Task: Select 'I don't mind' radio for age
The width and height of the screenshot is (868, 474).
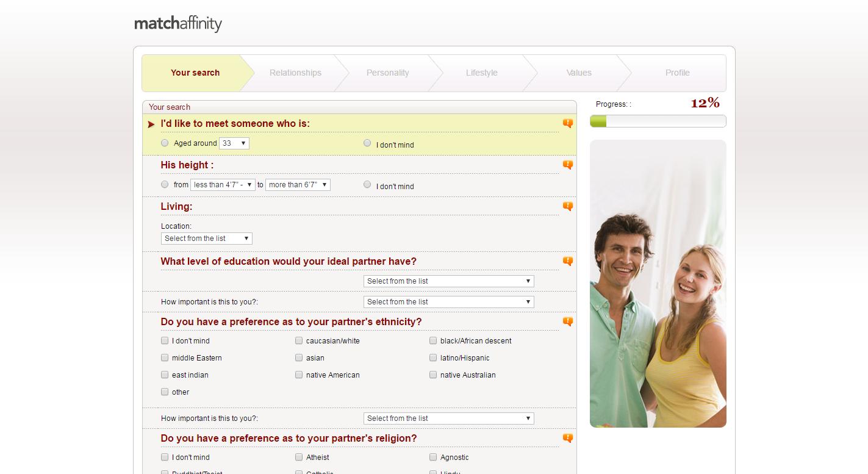Action: [x=367, y=143]
